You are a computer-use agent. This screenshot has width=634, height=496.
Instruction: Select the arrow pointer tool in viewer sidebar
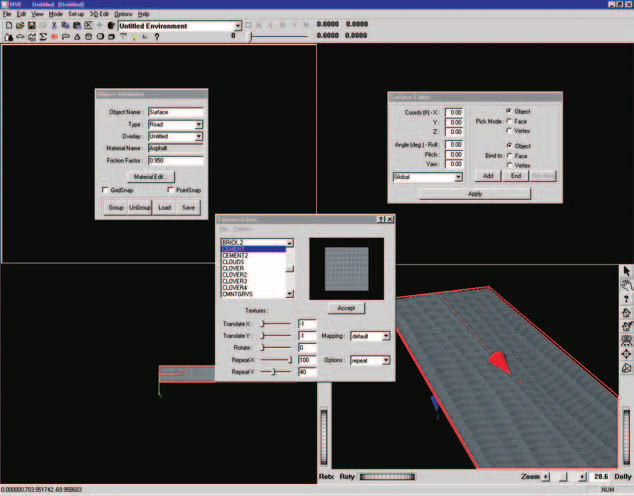click(x=626, y=271)
